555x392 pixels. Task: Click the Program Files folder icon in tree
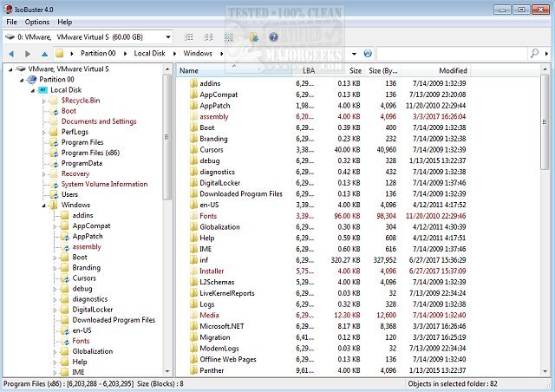click(x=54, y=142)
